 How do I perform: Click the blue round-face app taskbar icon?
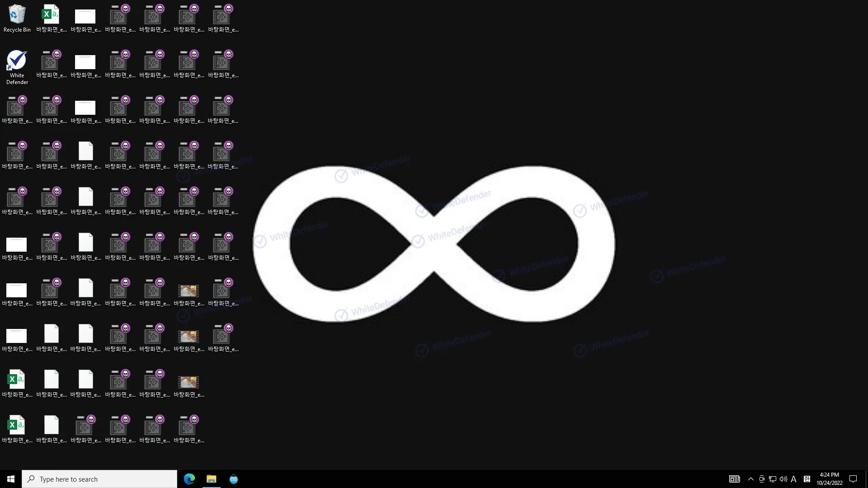pyautogui.click(x=233, y=479)
